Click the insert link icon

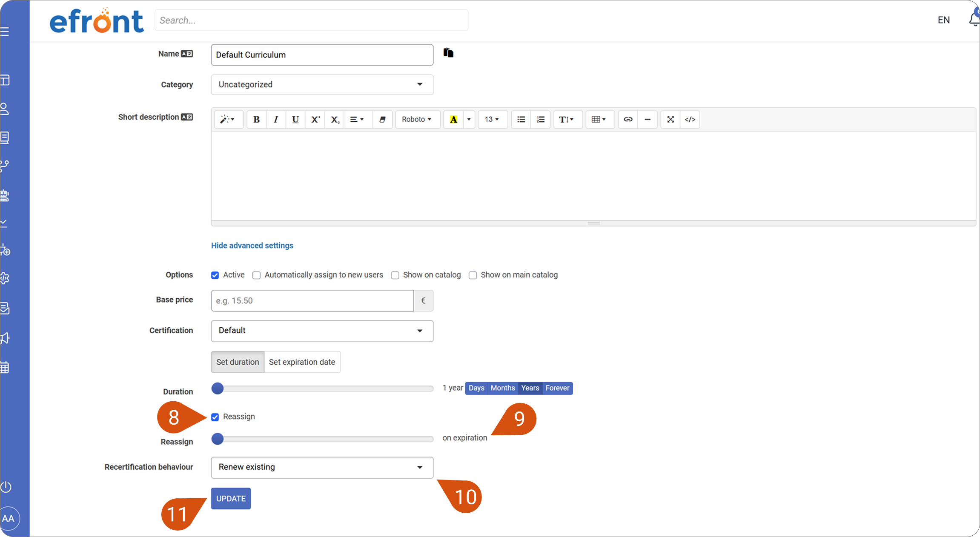(x=628, y=120)
